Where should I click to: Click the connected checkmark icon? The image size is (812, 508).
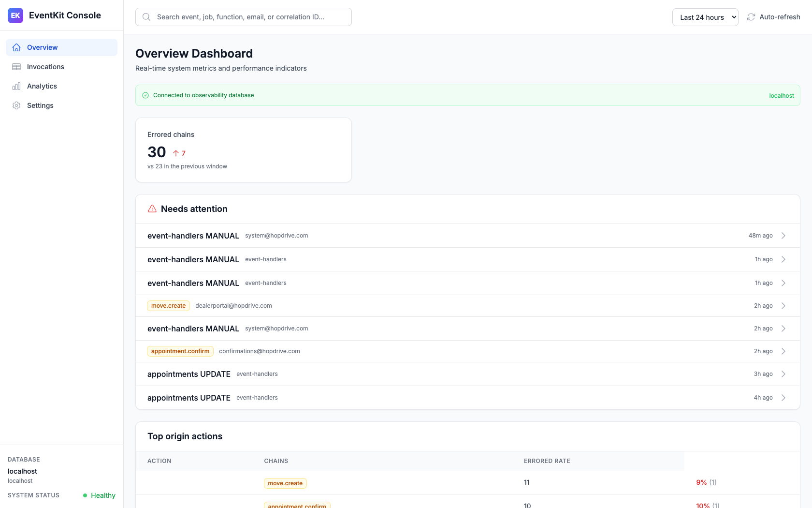[145, 95]
